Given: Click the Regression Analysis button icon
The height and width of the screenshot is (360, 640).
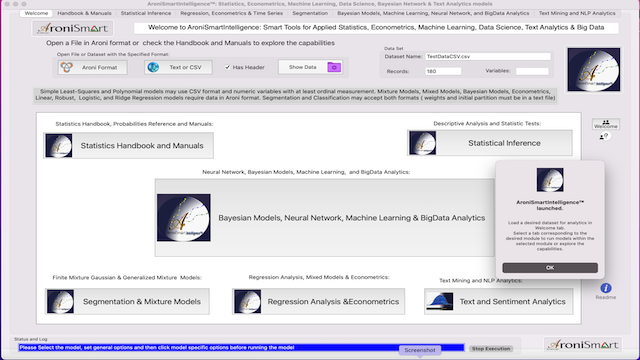Looking at the screenshot, I should [248, 302].
